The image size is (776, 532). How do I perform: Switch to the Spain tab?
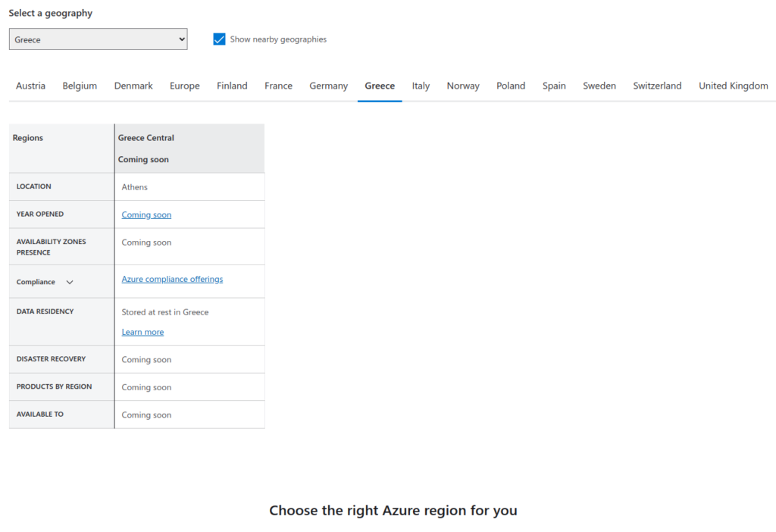point(554,86)
